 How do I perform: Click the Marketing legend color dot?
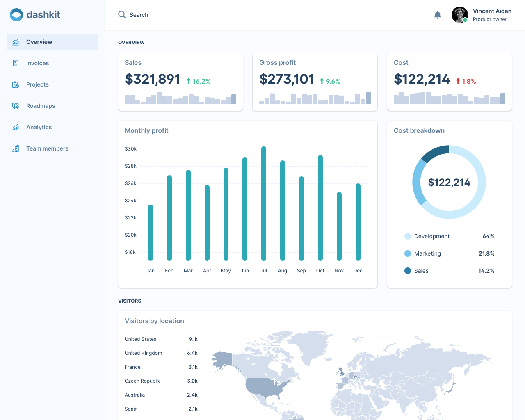click(408, 253)
